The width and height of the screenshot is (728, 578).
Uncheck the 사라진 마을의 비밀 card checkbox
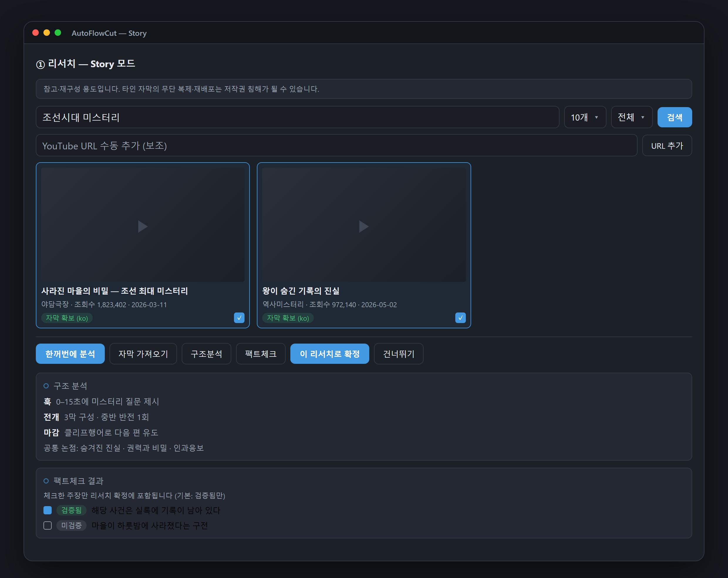[239, 317]
